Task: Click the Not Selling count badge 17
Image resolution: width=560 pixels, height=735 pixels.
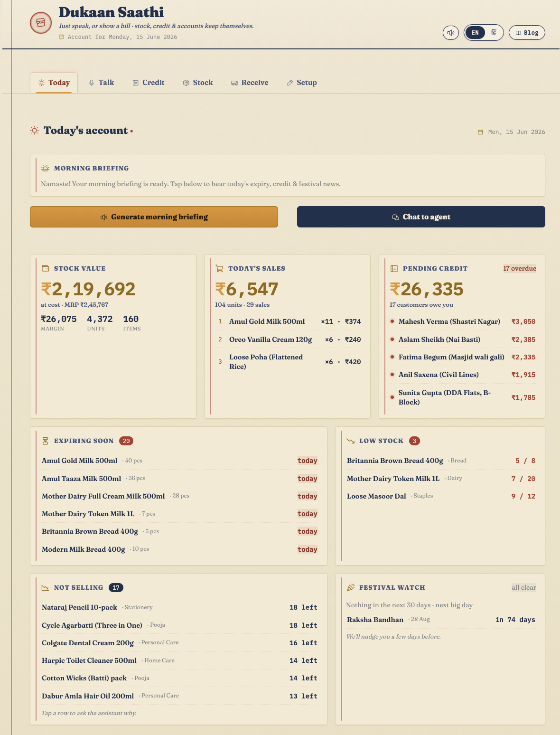Action: 116,588
